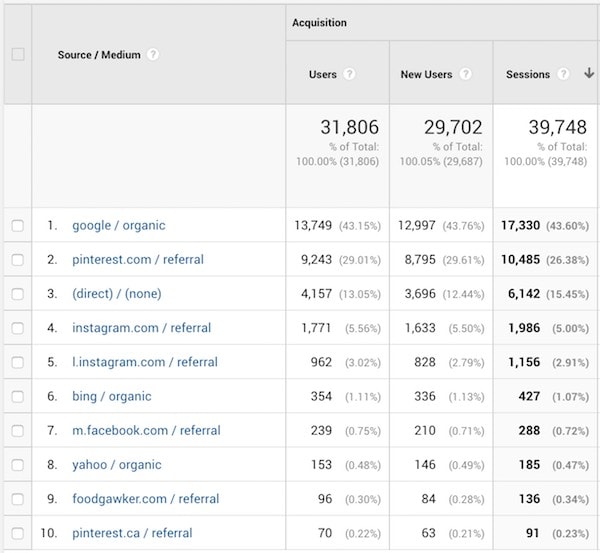This screenshot has height=553, width=600.
Task: Open help icon next to Users header
Action: tap(349, 74)
